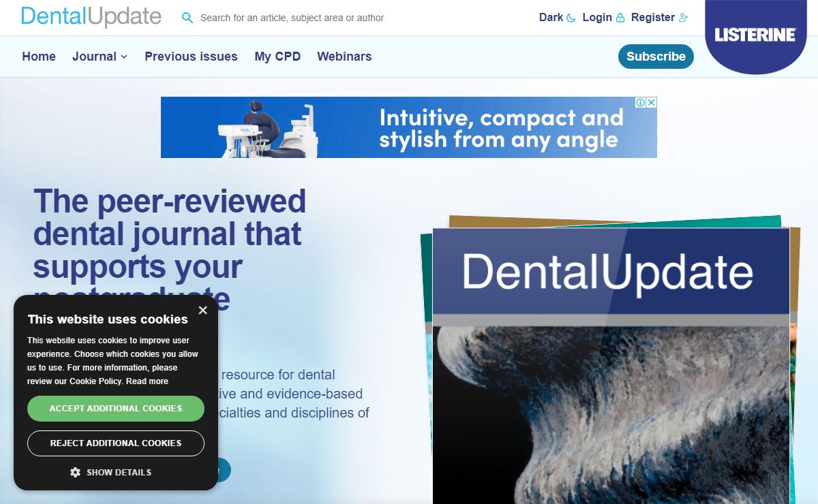Open Webinars menu item
Image resolution: width=818 pixels, height=504 pixels.
tap(344, 57)
